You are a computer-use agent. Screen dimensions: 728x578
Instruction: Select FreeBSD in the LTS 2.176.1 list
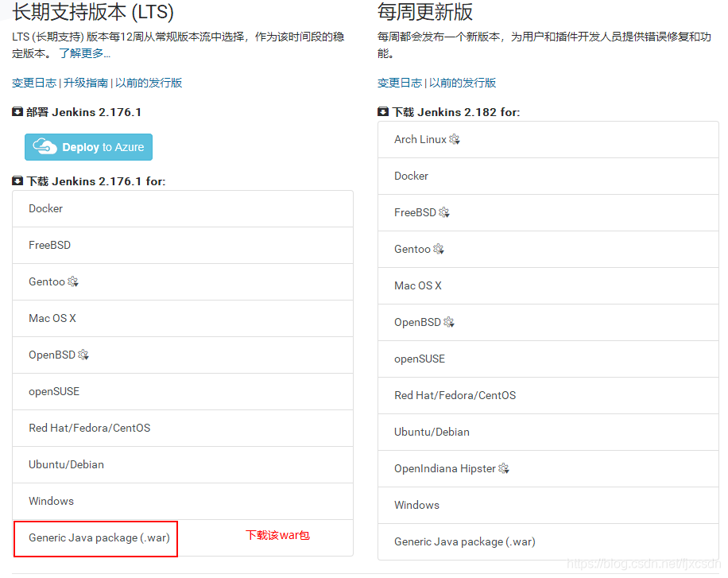pos(183,246)
